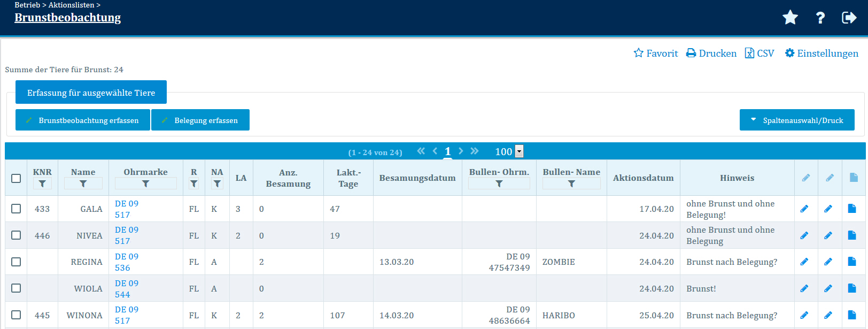Expand the Spaltenauswahl/Druck dropdown

point(797,120)
